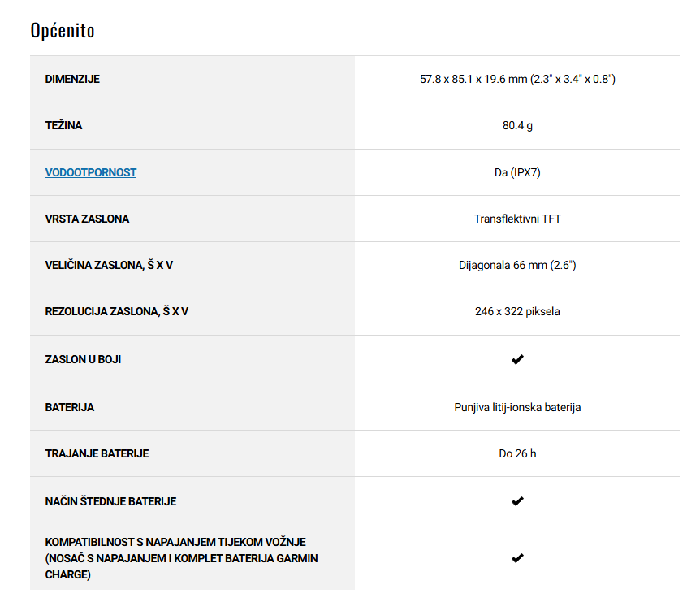
Task: Click the checkmark for ZASLON U BOJI
Action: pyautogui.click(x=517, y=360)
